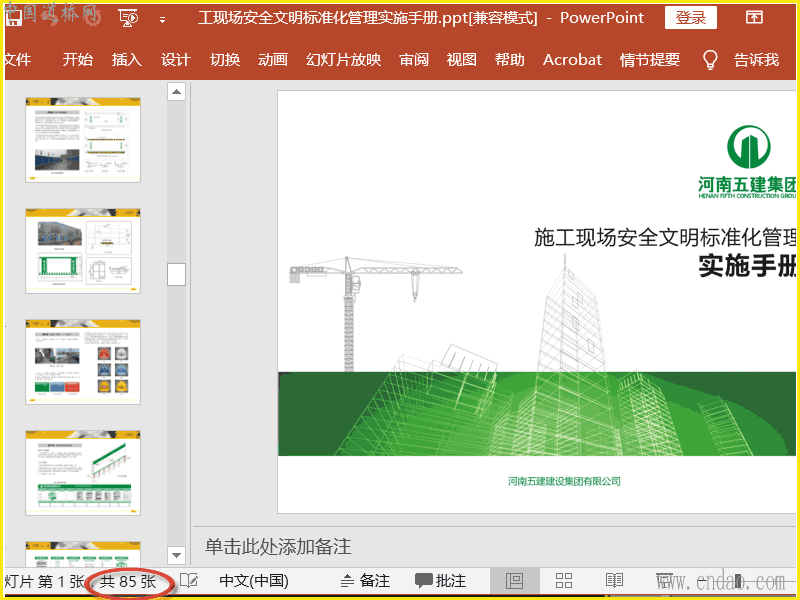Toggle the 批注 comments pane button
800x600 pixels.
(441, 581)
